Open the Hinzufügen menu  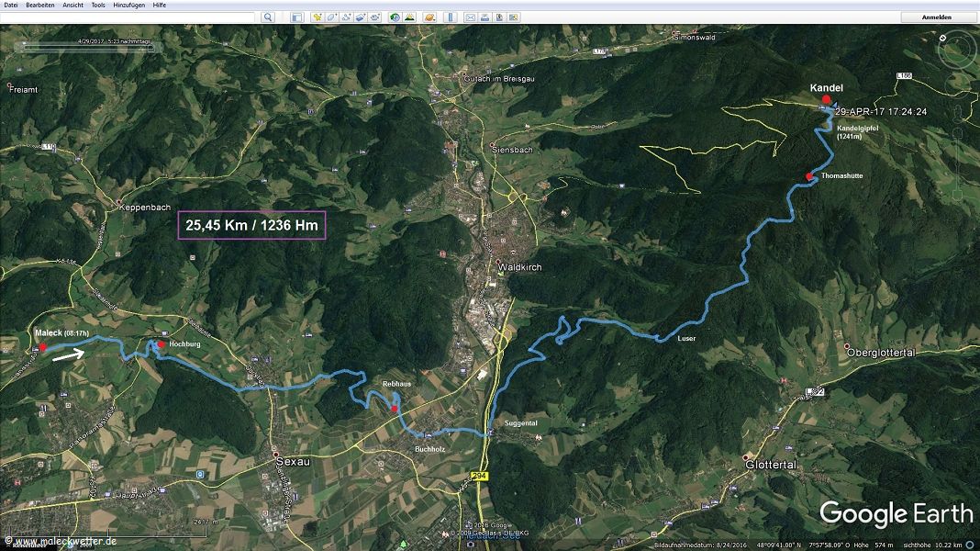point(130,5)
